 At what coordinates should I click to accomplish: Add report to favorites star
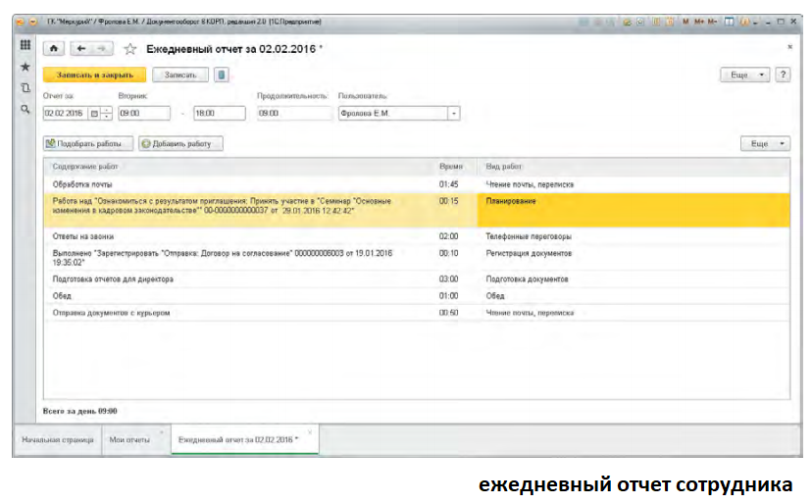point(129,48)
